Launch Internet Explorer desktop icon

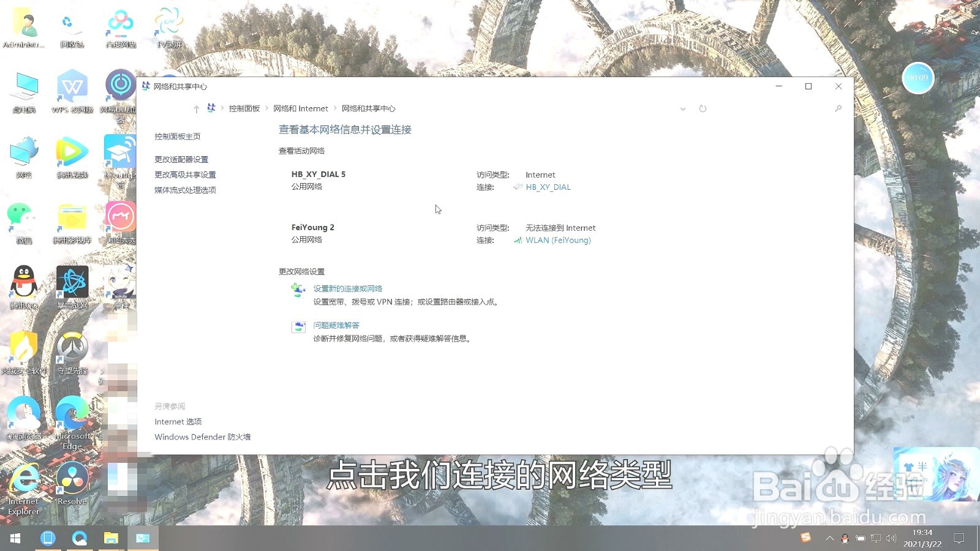(24, 489)
